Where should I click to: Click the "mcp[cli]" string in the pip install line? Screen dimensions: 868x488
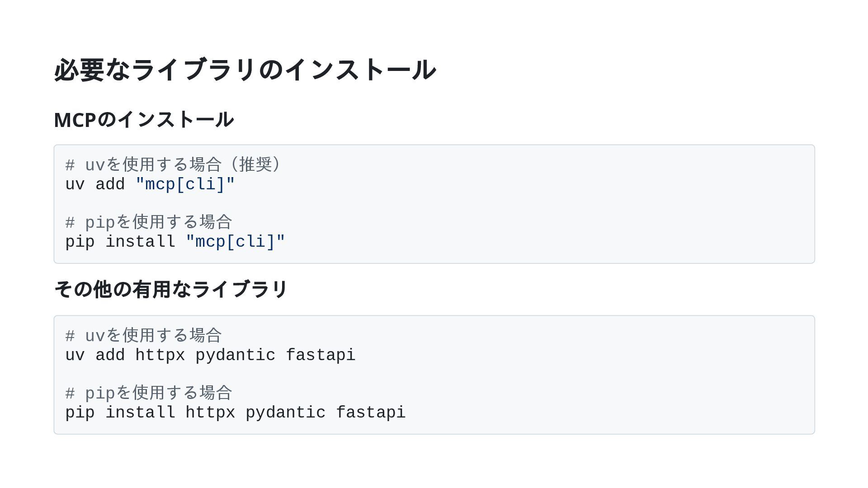236,242
